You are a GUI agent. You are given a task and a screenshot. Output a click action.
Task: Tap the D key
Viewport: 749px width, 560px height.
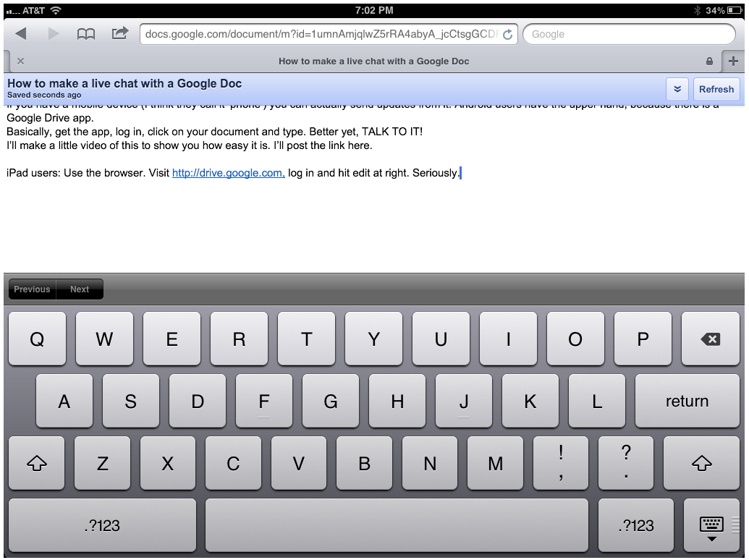[198, 401]
